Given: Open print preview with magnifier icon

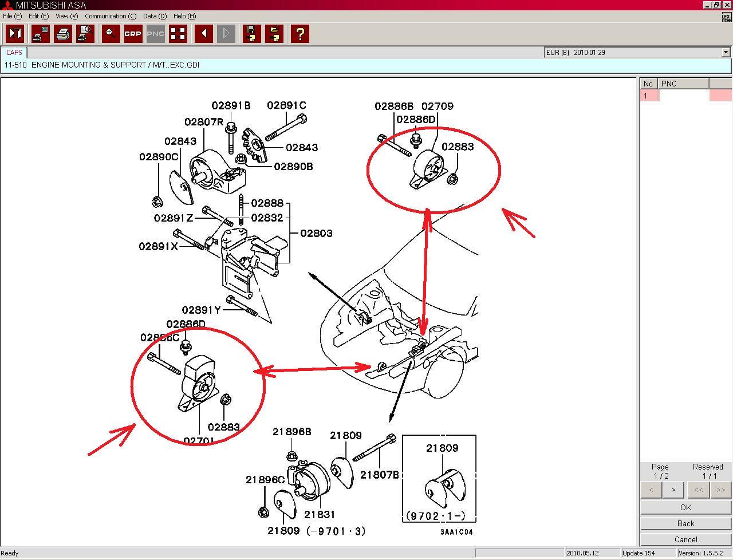Looking at the screenshot, I should (85, 34).
